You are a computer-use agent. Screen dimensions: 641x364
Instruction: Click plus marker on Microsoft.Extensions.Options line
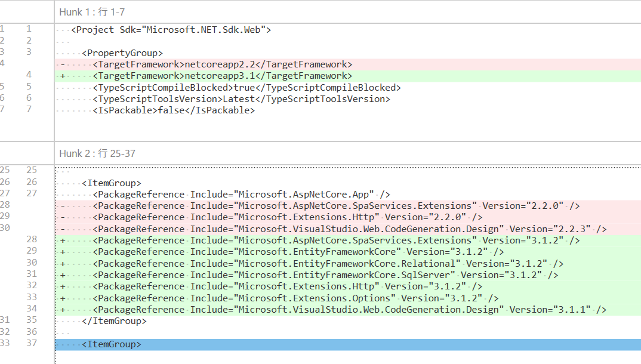63,298
